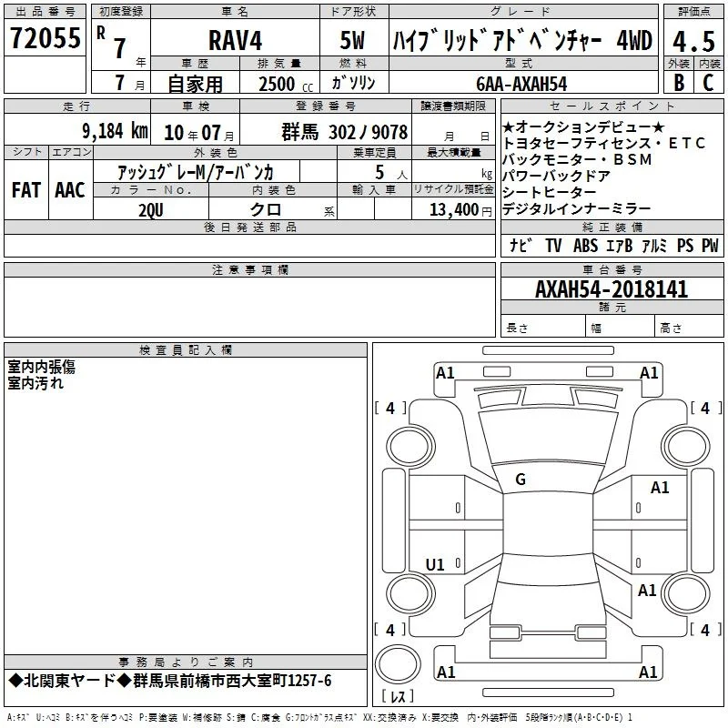The width and height of the screenshot is (728, 728).
Task: Select the TV equipment label
Action: 553,245
